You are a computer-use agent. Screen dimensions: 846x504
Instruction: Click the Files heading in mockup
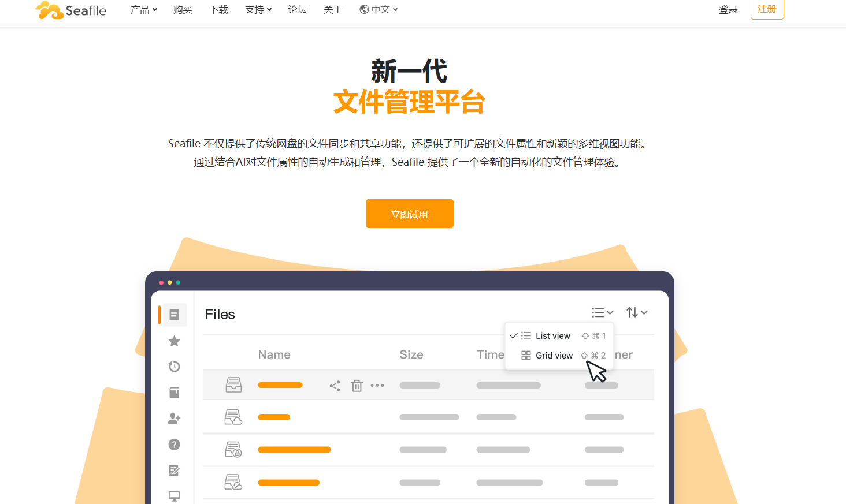pyautogui.click(x=220, y=314)
